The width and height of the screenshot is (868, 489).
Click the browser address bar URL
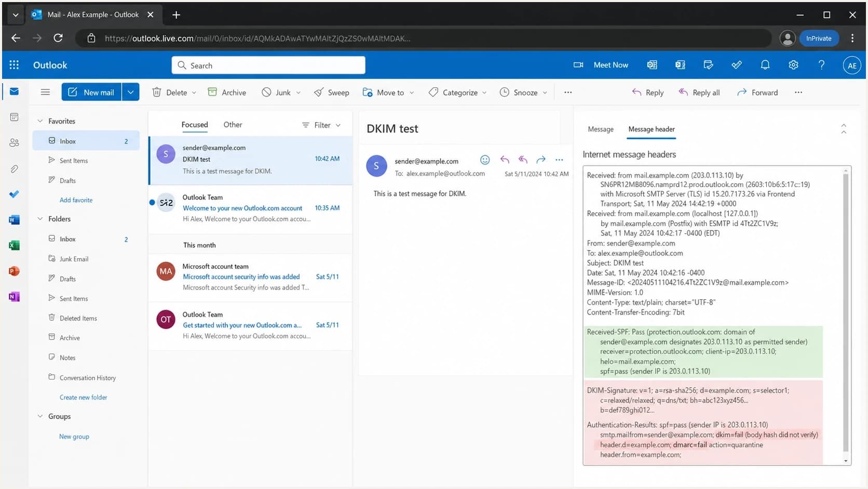pos(257,38)
